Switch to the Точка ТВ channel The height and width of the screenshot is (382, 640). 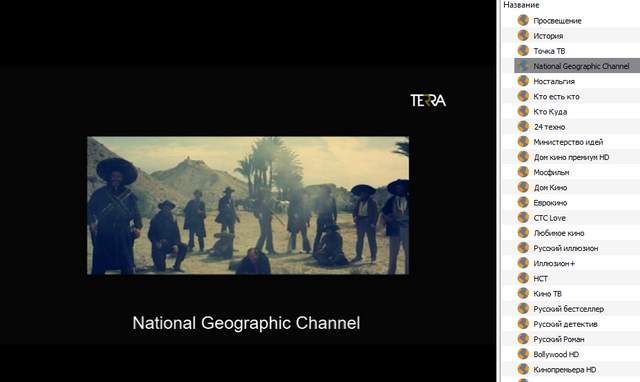coord(549,51)
